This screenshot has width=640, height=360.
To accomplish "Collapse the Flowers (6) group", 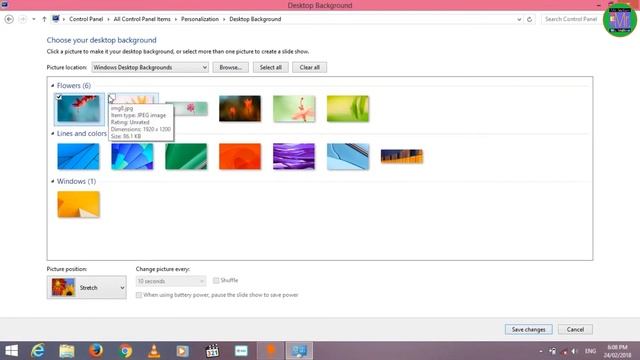I will point(53,86).
